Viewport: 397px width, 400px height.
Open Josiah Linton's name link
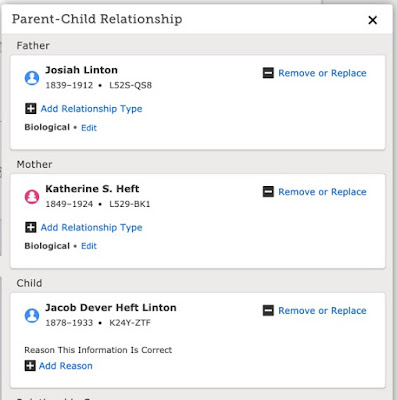pos(81,70)
